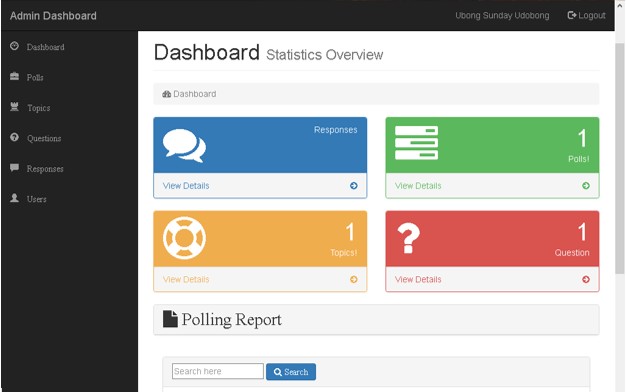Click the Admin Dashboard brand title
The width and height of the screenshot is (626, 392).
[x=53, y=16]
